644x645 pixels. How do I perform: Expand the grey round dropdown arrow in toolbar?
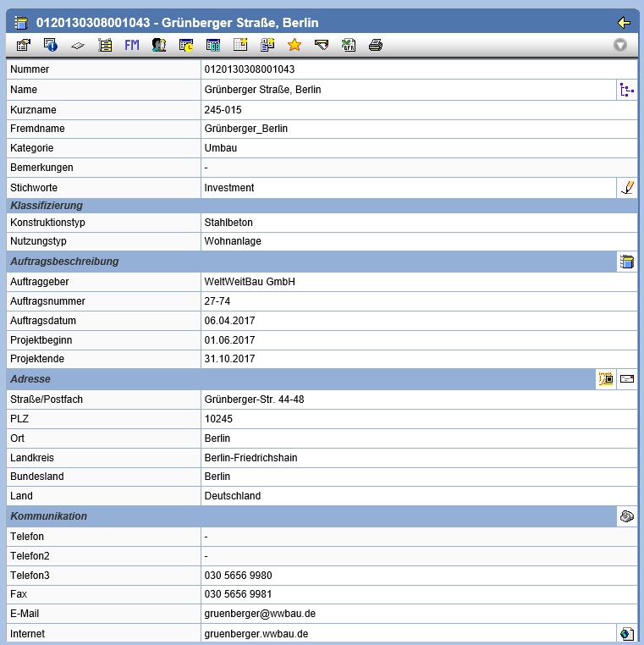pos(620,45)
